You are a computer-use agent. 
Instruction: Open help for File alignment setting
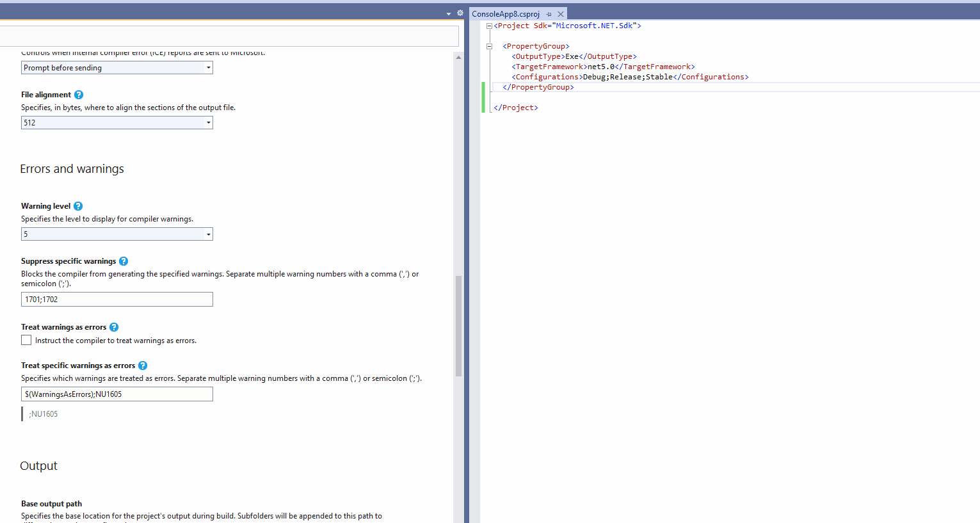coord(78,94)
